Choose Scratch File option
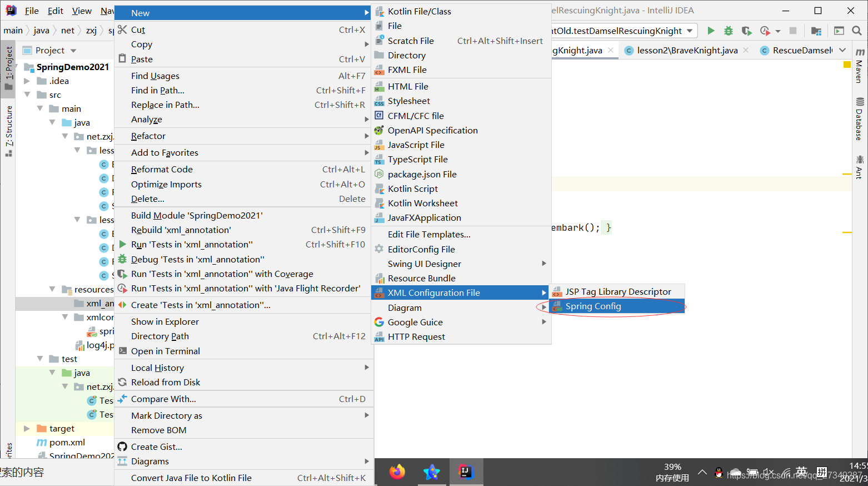Viewport: 868px width, 486px height. (461, 41)
